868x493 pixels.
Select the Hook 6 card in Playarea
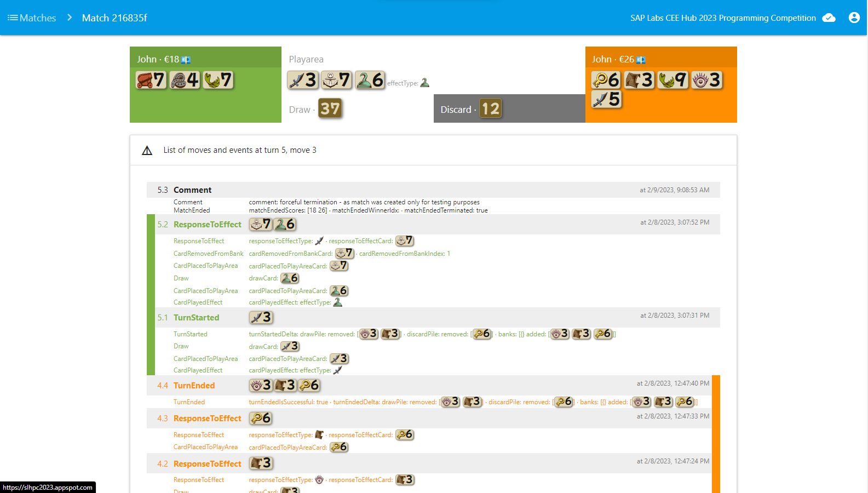point(370,80)
